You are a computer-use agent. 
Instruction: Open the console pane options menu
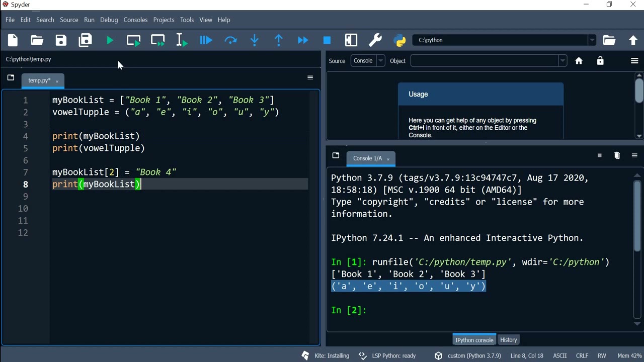point(634,156)
